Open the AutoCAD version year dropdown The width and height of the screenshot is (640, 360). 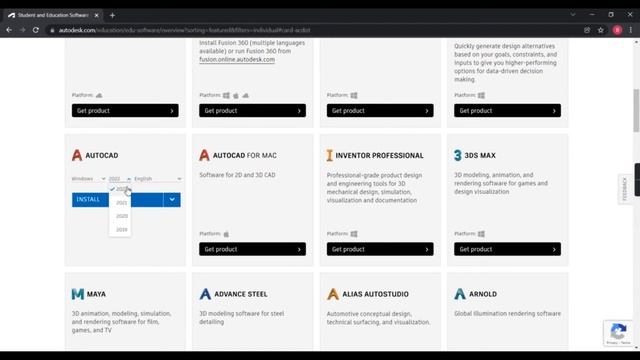pyautogui.click(x=120, y=179)
